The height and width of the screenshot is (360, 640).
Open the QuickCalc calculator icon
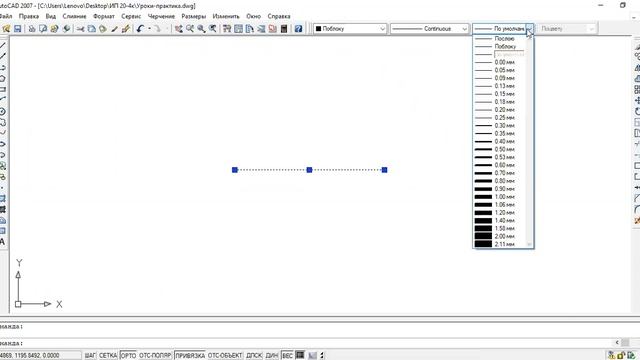click(284, 29)
